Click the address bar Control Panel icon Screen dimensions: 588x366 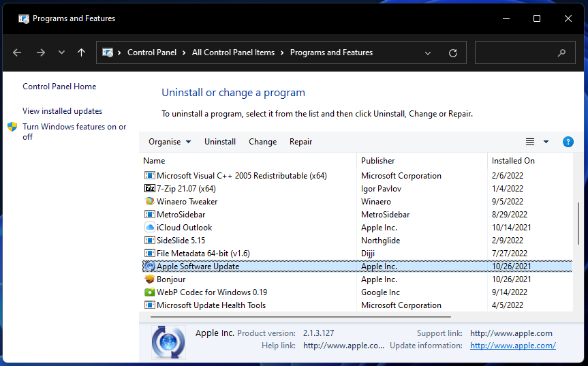[108, 52]
